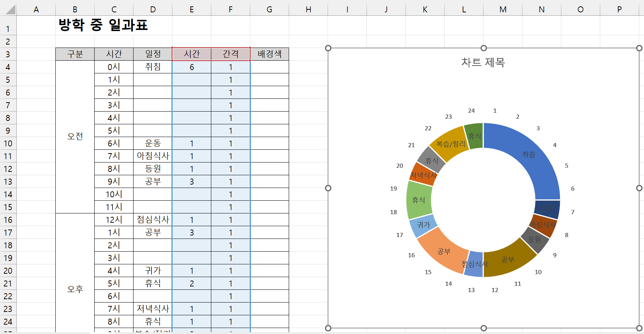
Task: Click the title cell '방학 중 일과표'
Action: [x=103, y=25]
